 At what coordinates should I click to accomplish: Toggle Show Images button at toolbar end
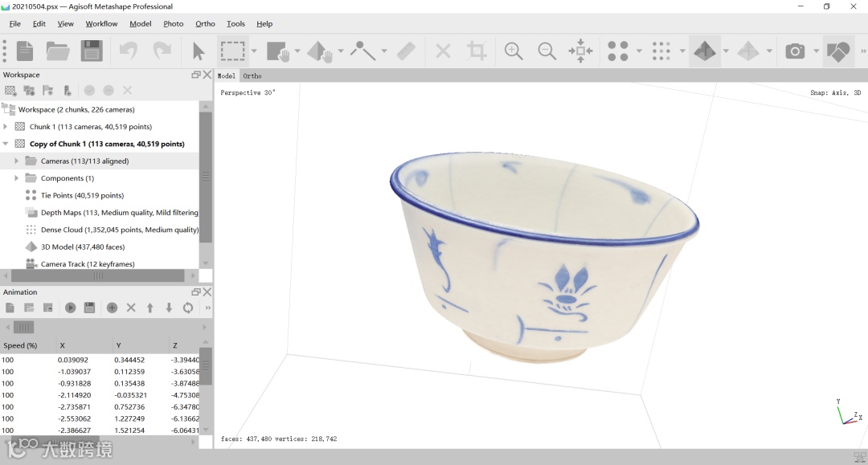837,51
